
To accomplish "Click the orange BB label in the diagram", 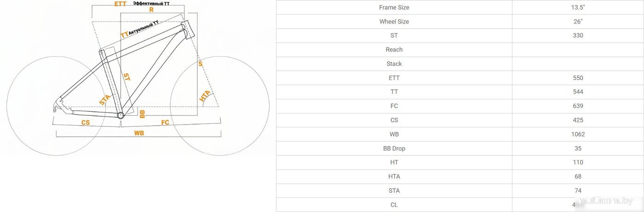I will (142, 114).
